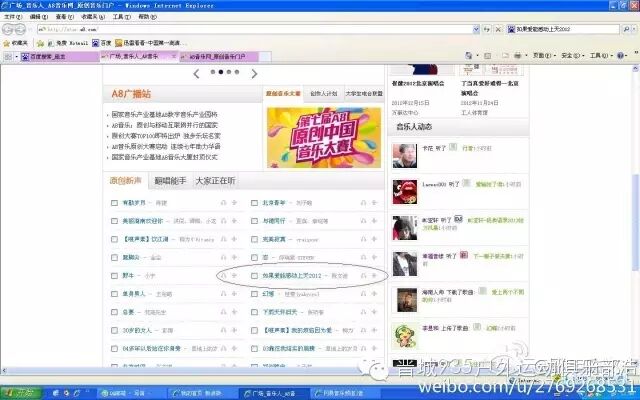Switch to the 原创新声 tab
This screenshot has height=400, width=640.
[126, 181]
